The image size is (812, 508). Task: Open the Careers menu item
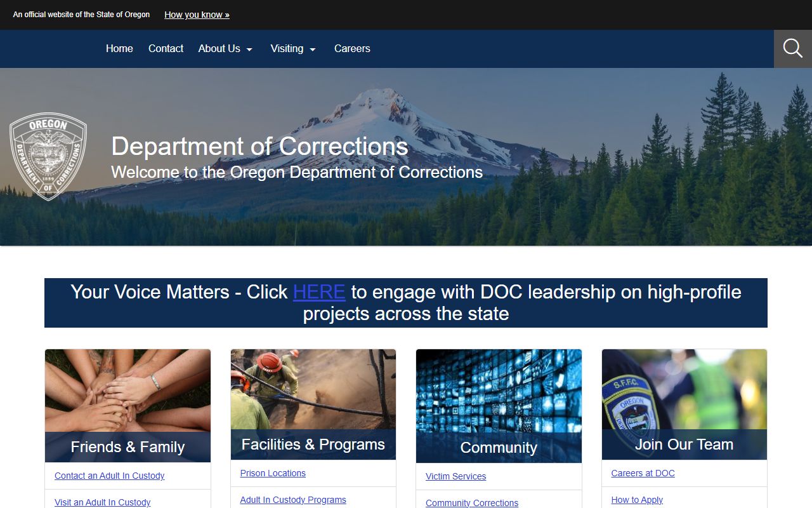tap(352, 48)
